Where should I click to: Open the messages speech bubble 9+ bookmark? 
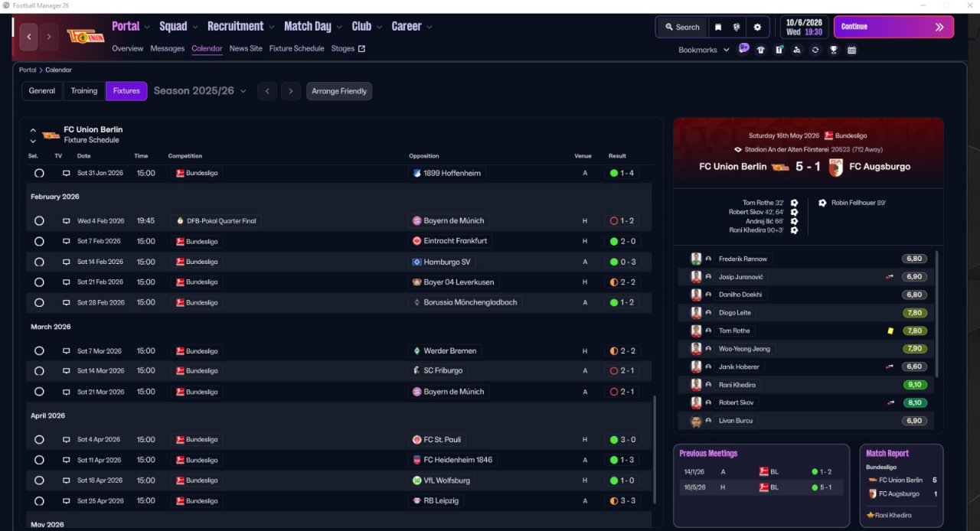click(x=743, y=48)
